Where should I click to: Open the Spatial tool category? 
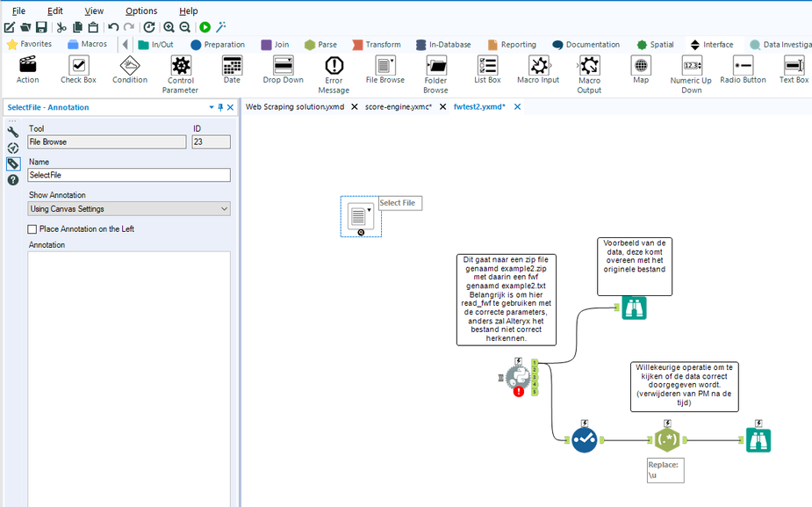(x=655, y=45)
